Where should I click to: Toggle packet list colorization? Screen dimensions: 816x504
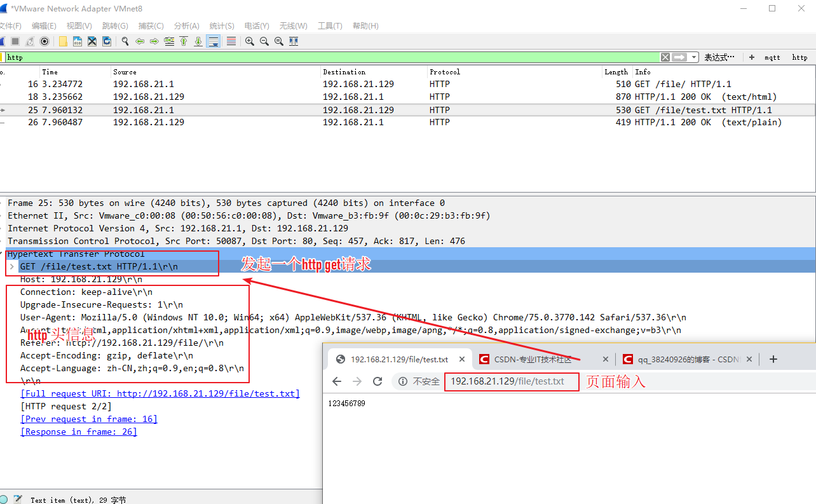231,41
